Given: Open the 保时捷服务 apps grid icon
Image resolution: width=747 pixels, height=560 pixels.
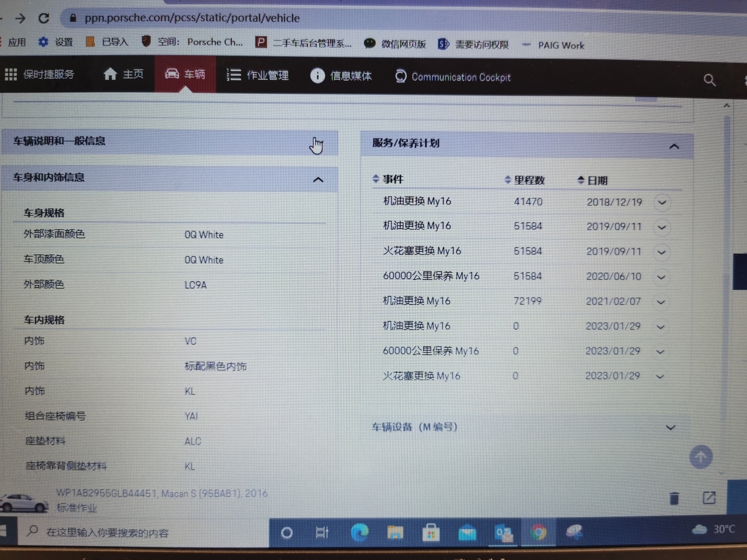Looking at the screenshot, I should (x=11, y=75).
